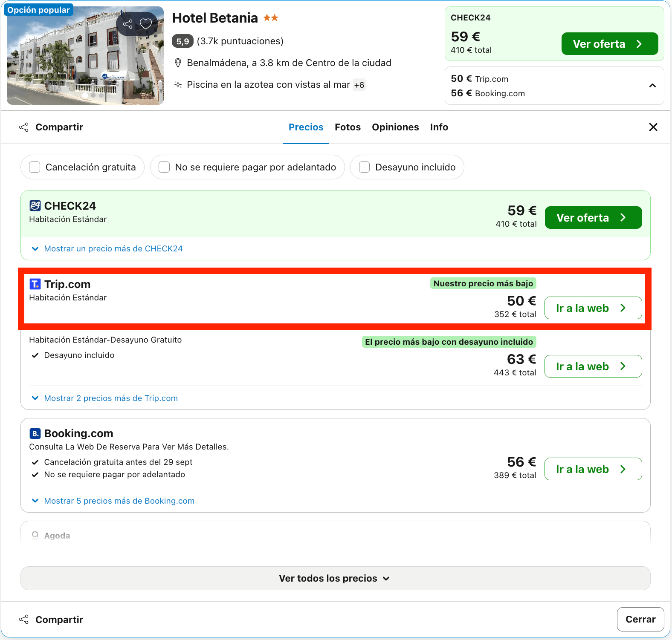This screenshot has height=640, width=672.
Task: Click the 50 € Trip.com summary price
Action: pos(480,79)
